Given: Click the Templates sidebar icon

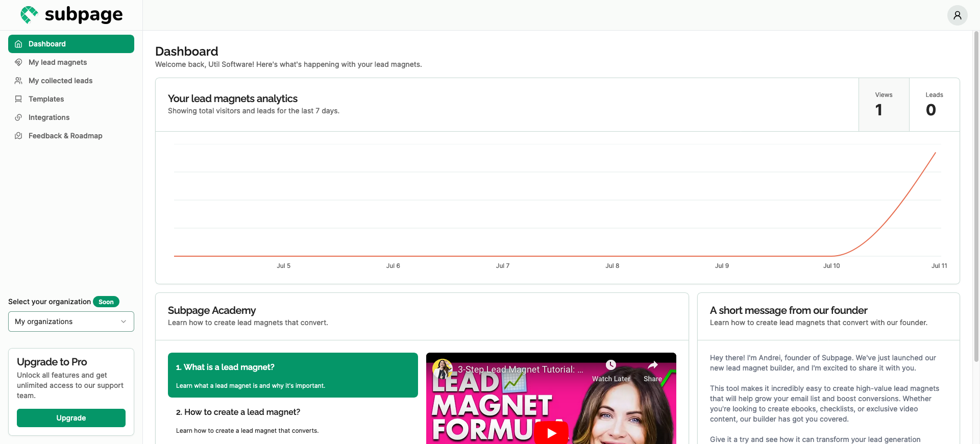Looking at the screenshot, I should [x=18, y=99].
